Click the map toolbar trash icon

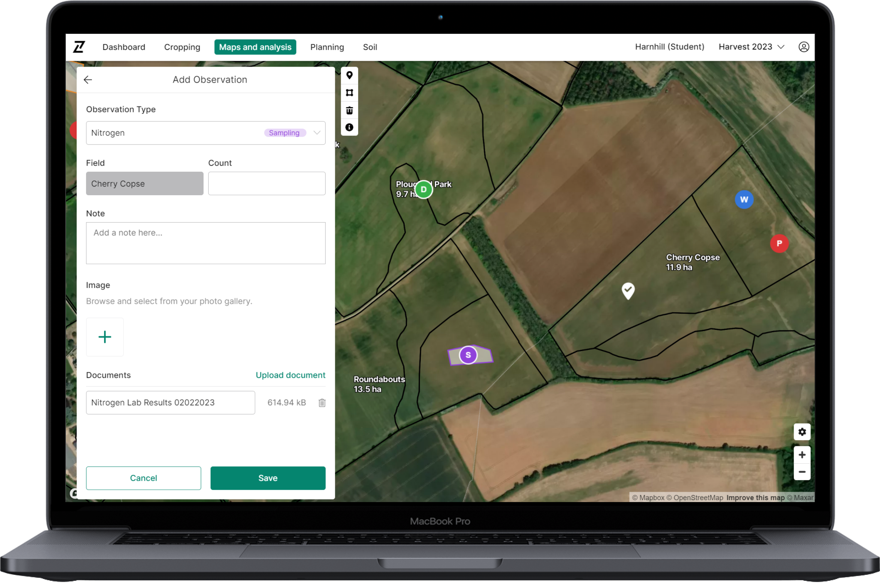click(349, 110)
